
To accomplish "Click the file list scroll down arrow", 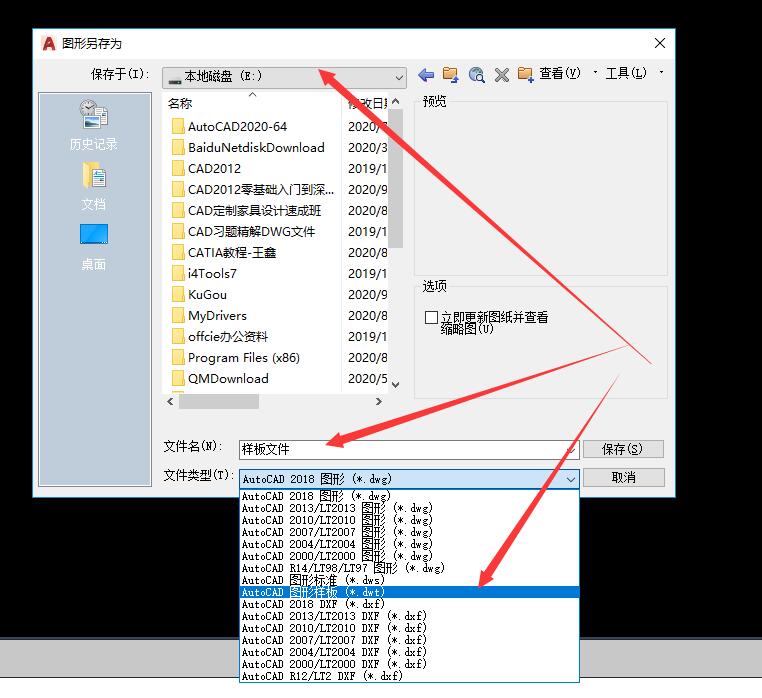I will (396, 384).
